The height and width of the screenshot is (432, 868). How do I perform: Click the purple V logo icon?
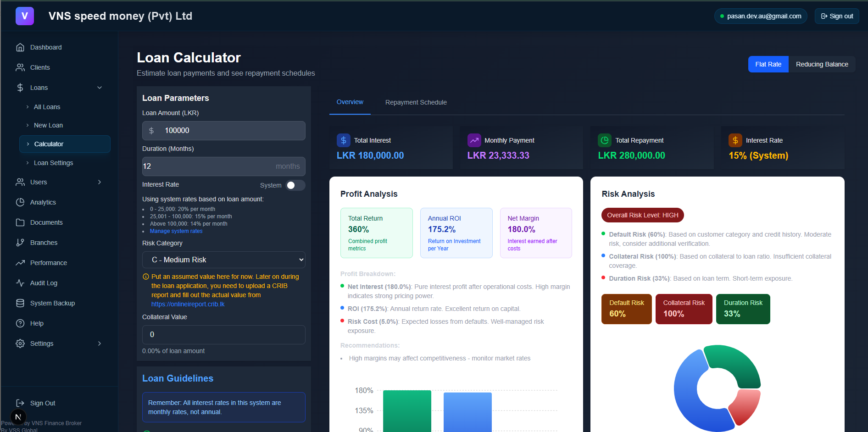(25, 16)
